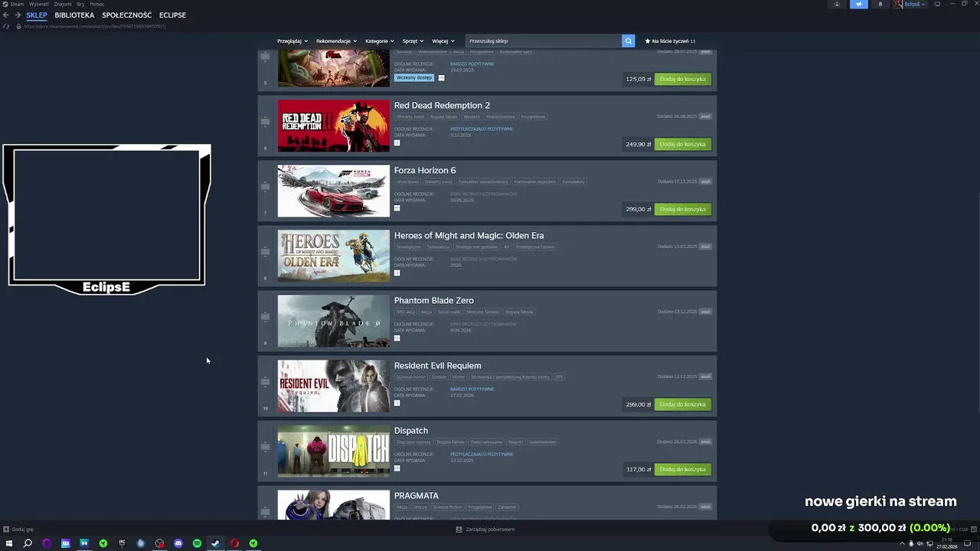Click Zarządzaj pobieraniem at the bottom
Screen dimensions: 980x551
[490, 529]
